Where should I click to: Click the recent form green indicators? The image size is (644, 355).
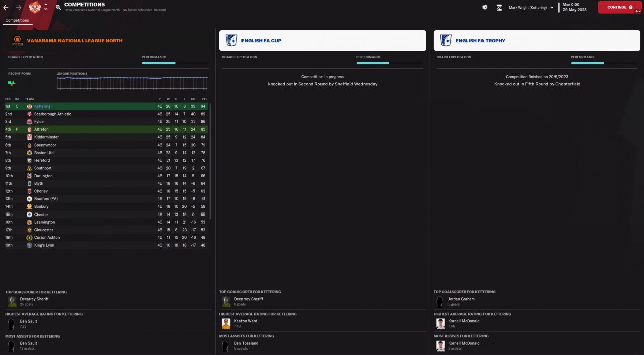point(11,83)
